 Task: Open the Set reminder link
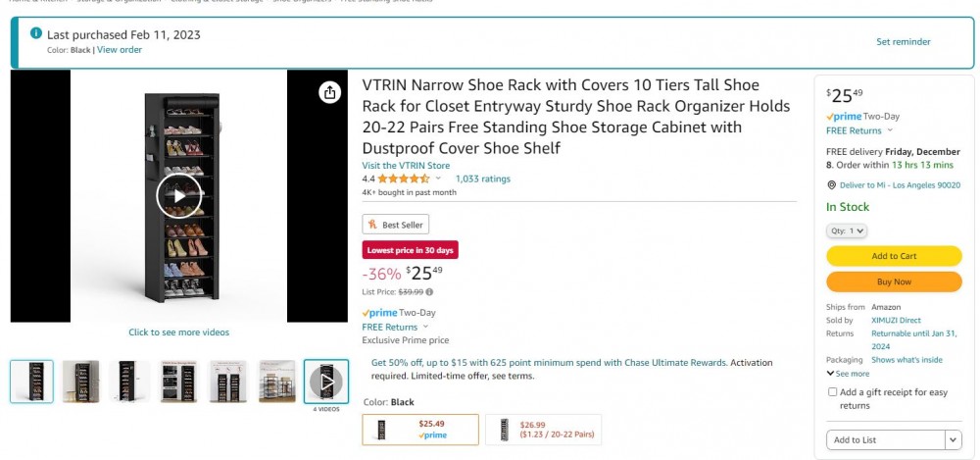pyautogui.click(x=903, y=42)
